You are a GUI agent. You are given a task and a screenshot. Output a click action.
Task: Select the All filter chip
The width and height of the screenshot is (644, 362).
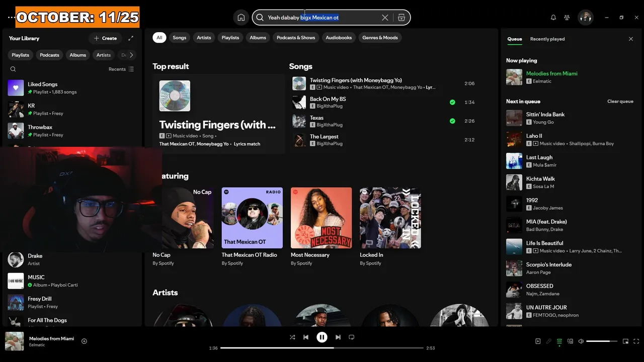(159, 38)
